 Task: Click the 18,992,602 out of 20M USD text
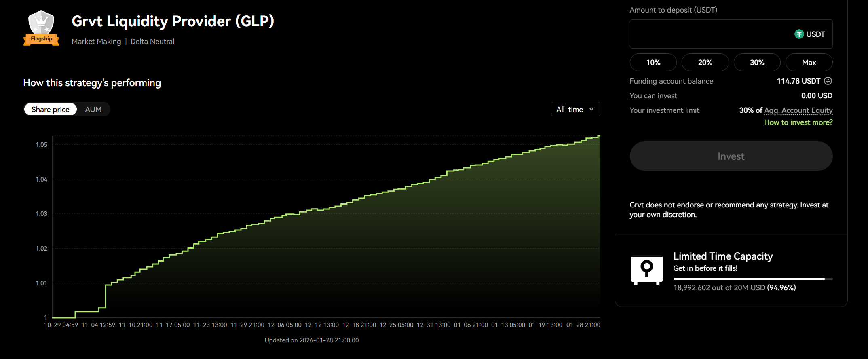(x=719, y=288)
